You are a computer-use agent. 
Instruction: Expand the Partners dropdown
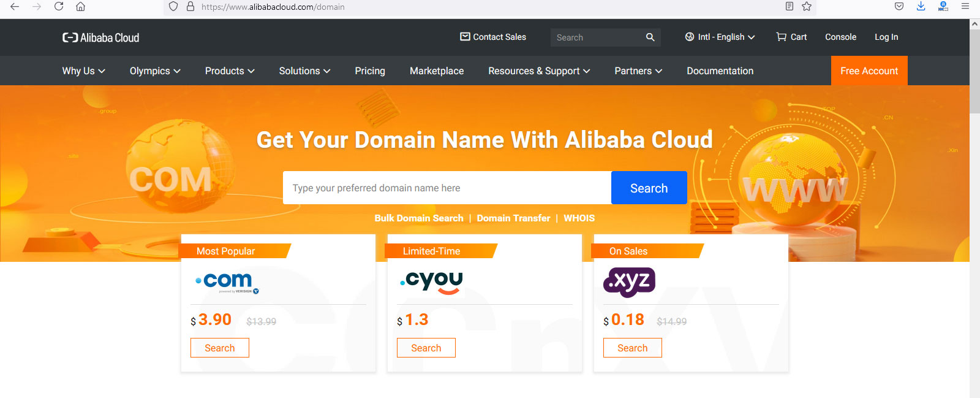tap(638, 71)
